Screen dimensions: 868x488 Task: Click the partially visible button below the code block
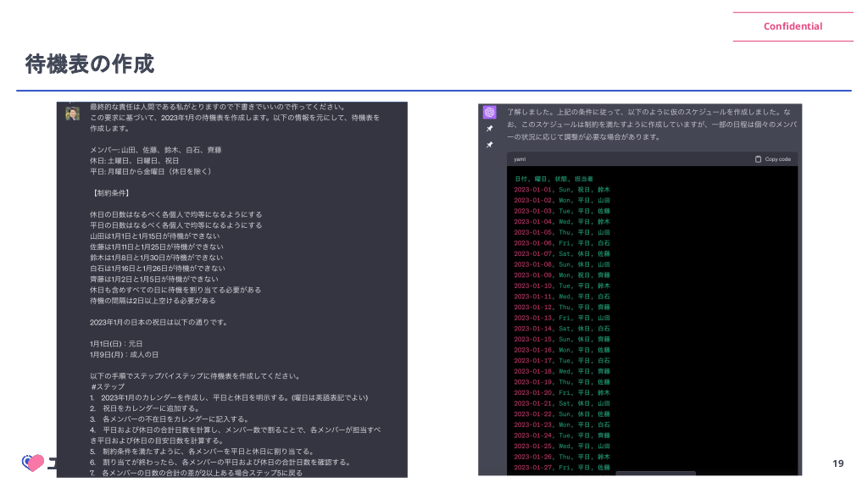click(655, 474)
